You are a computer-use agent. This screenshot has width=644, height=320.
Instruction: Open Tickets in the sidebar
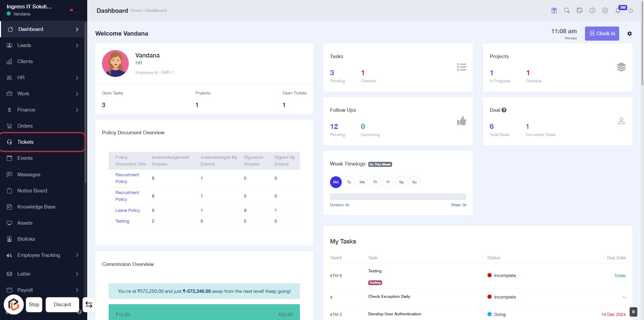(x=25, y=142)
